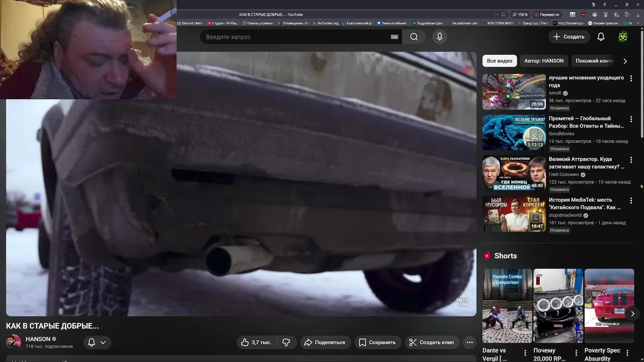
Task: Open browser page actions three-dots menu
Action: coord(497,15)
